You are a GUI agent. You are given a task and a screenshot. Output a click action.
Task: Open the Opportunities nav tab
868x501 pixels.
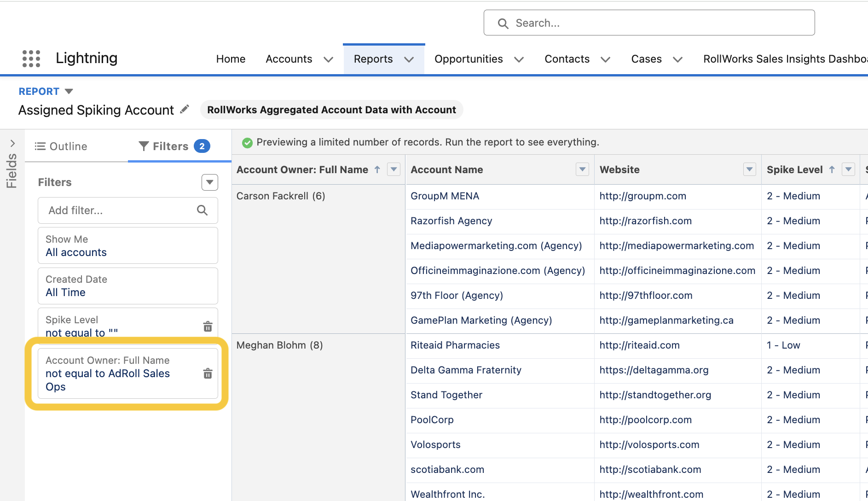(x=468, y=59)
